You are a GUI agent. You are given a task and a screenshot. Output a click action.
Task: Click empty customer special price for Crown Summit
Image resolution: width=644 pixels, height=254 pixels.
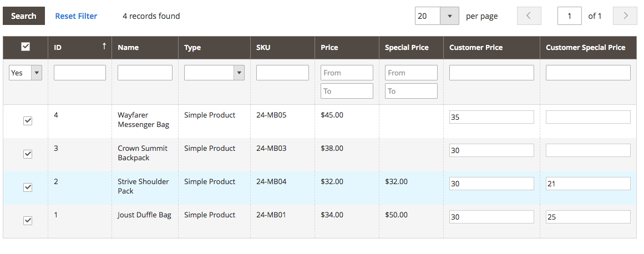(x=588, y=150)
